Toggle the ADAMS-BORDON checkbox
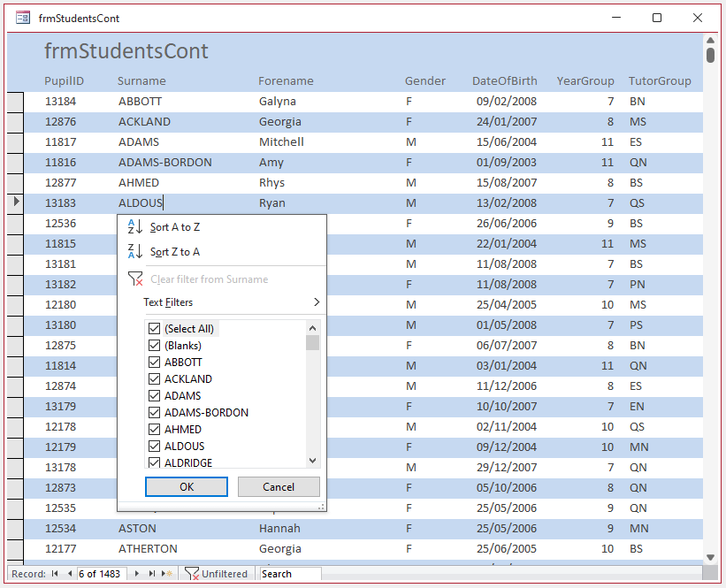Image resolution: width=726 pixels, height=588 pixels. pos(154,413)
